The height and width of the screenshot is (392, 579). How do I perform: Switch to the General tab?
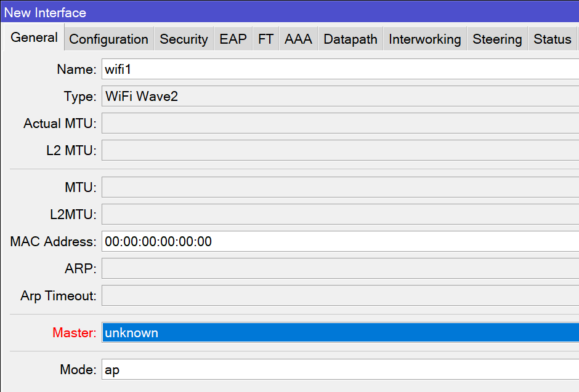click(34, 38)
